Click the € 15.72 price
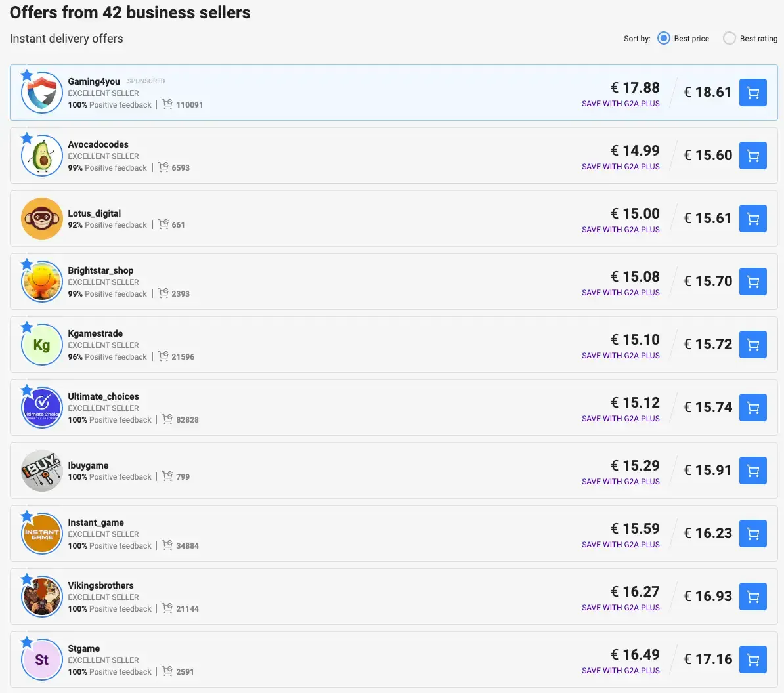 [x=707, y=344]
